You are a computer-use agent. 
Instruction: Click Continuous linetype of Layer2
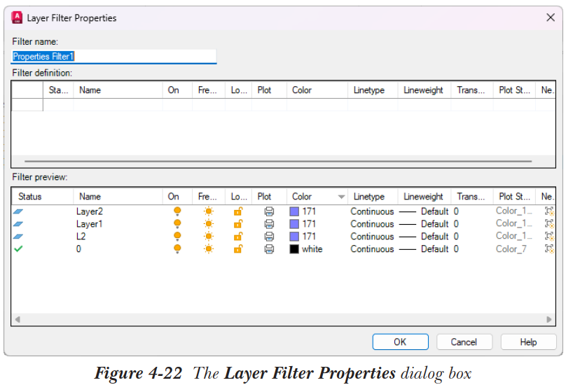372,211
